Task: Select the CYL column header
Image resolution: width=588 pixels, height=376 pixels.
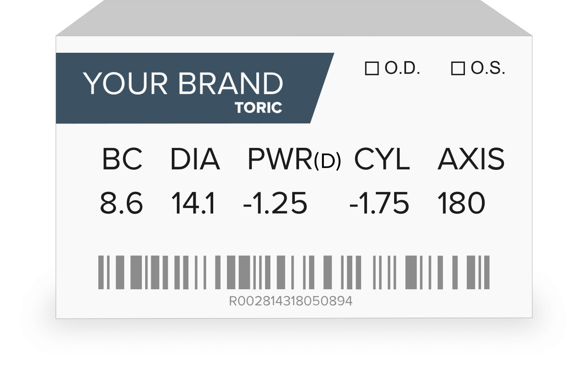Action: click(382, 159)
